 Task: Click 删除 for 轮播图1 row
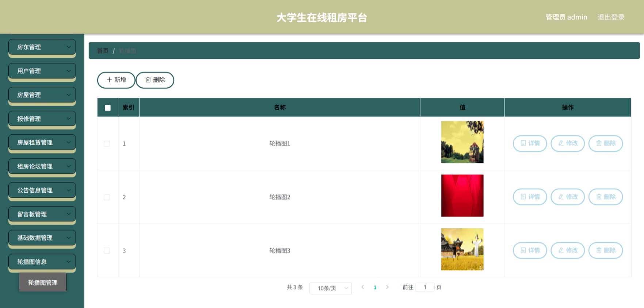click(x=606, y=143)
